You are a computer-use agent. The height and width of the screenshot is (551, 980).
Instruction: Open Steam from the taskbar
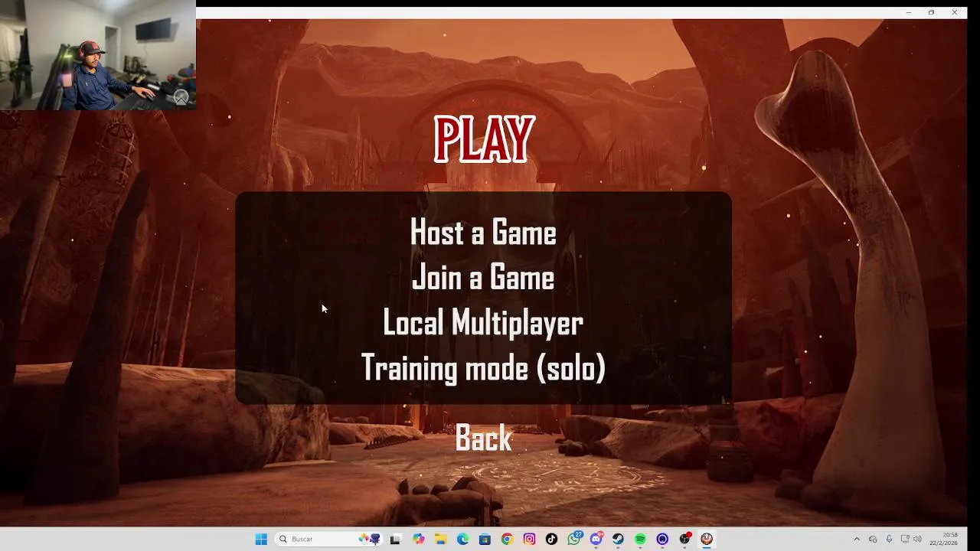(618, 539)
